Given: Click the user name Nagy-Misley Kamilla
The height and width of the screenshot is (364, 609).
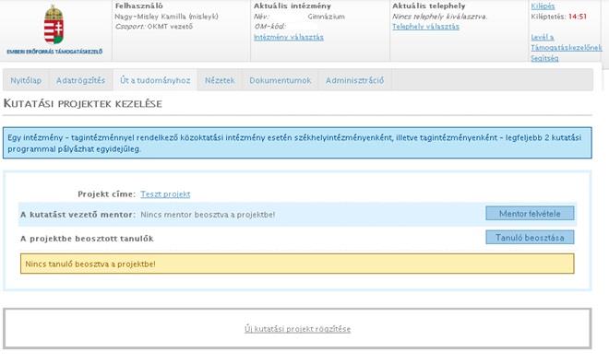Looking at the screenshot, I should (x=166, y=17).
